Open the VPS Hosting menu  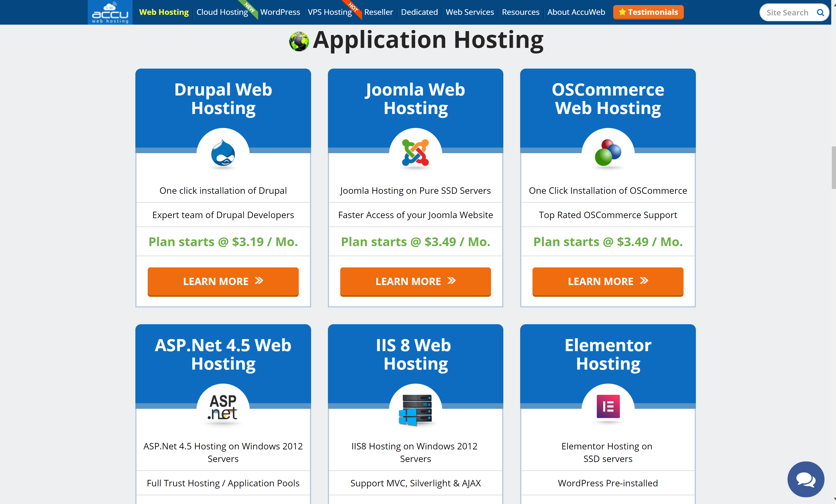coord(330,12)
